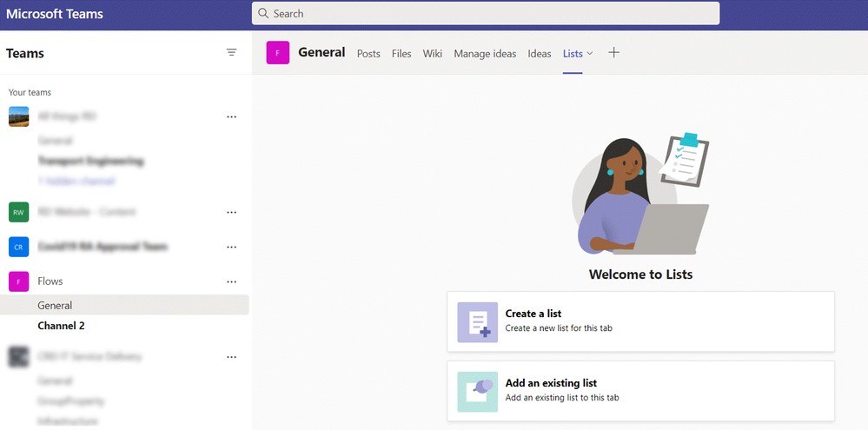Open the Ideas tab
The height and width of the screenshot is (430, 868).
[x=540, y=54]
